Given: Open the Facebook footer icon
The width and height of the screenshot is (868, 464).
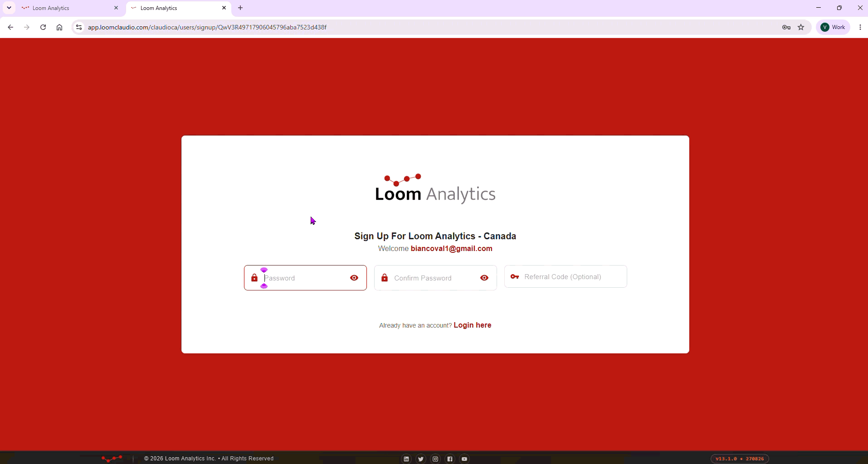Looking at the screenshot, I should (x=450, y=459).
